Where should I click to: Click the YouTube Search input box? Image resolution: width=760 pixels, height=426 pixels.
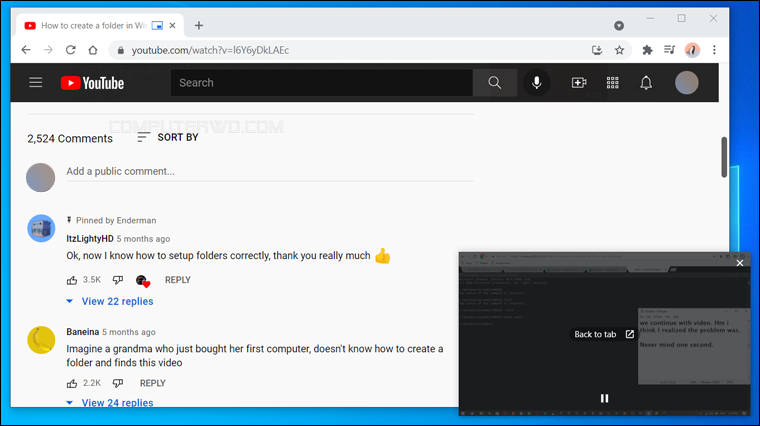tap(322, 82)
